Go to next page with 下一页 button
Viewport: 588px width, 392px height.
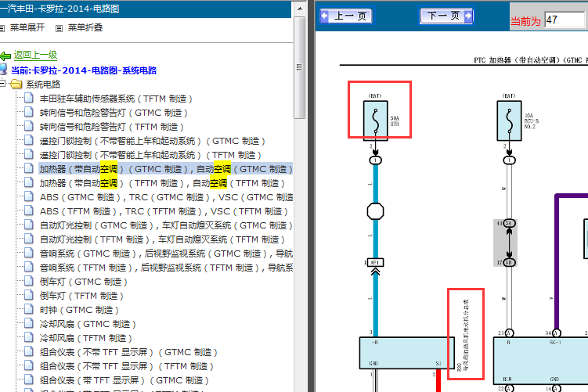coord(446,16)
